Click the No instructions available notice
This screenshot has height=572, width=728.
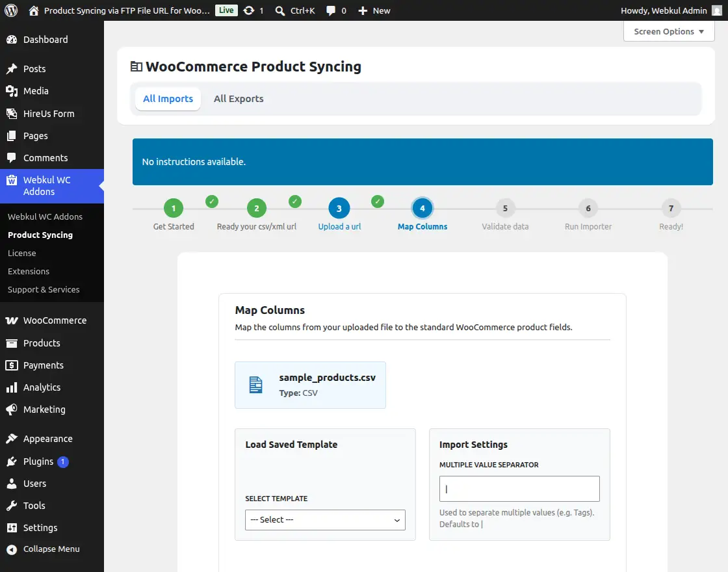coord(422,162)
